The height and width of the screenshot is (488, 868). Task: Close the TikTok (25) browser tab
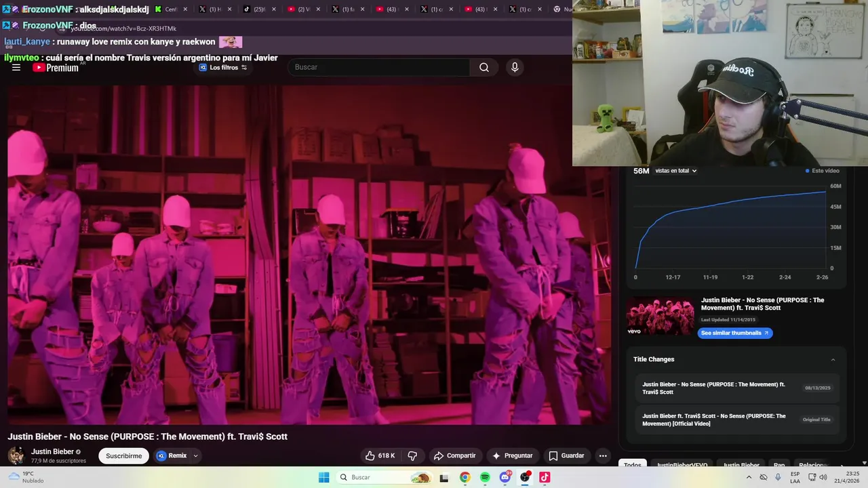(274, 9)
